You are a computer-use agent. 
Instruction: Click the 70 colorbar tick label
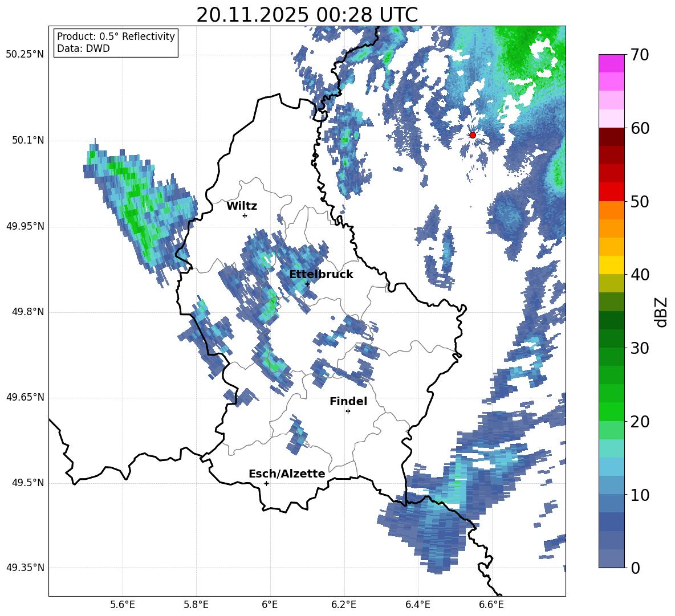(x=640, y=55)
